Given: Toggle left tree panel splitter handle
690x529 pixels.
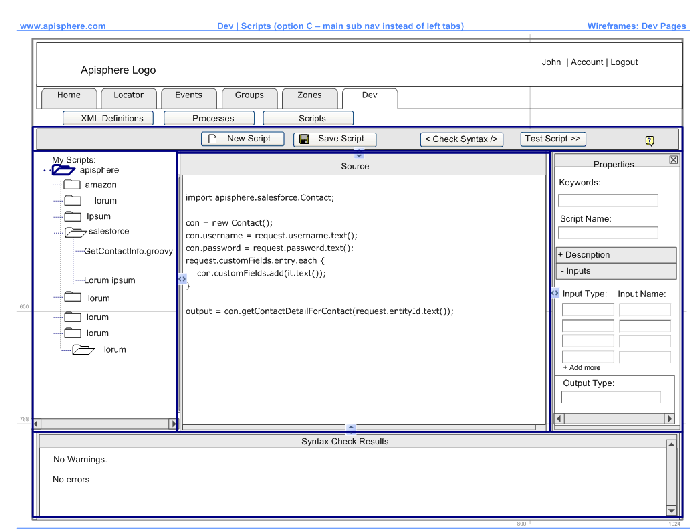Looking at the screenshot, I should click(182, 279).
